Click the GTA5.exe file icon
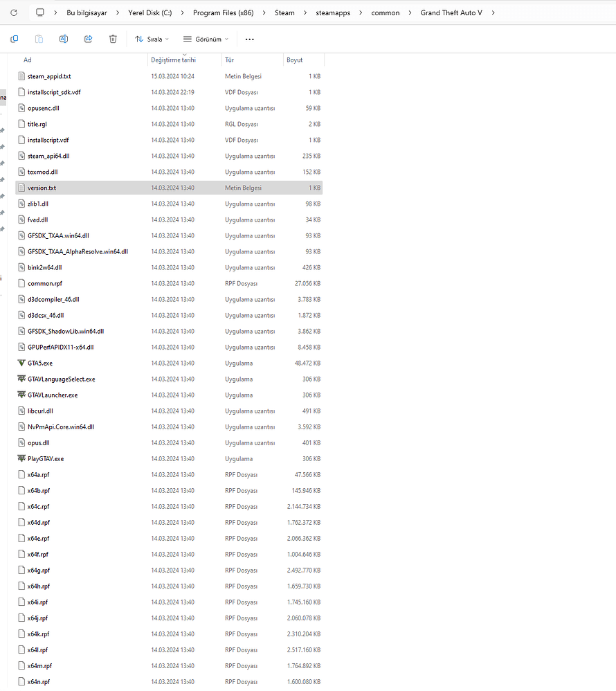The image size is (616, 691). click(x=21, y=363)
